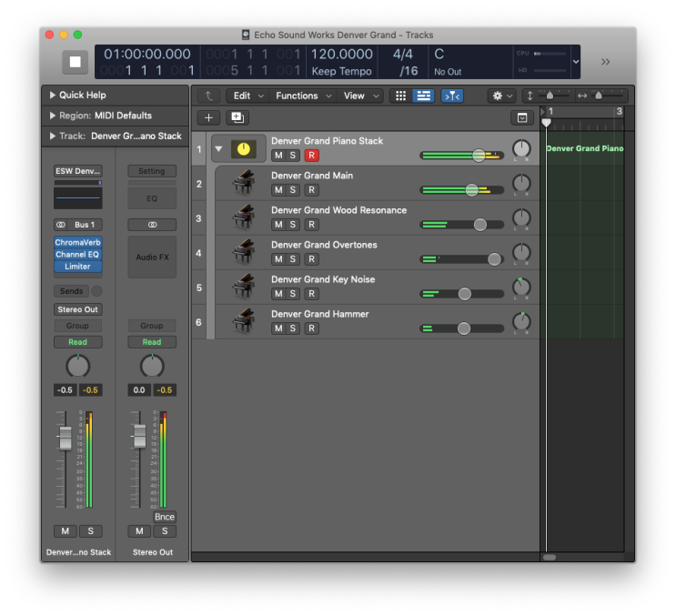The image size is (676, 616).
Task: Mute the Denver Grand Piano Stack track
Action: (x=278, y=156)
